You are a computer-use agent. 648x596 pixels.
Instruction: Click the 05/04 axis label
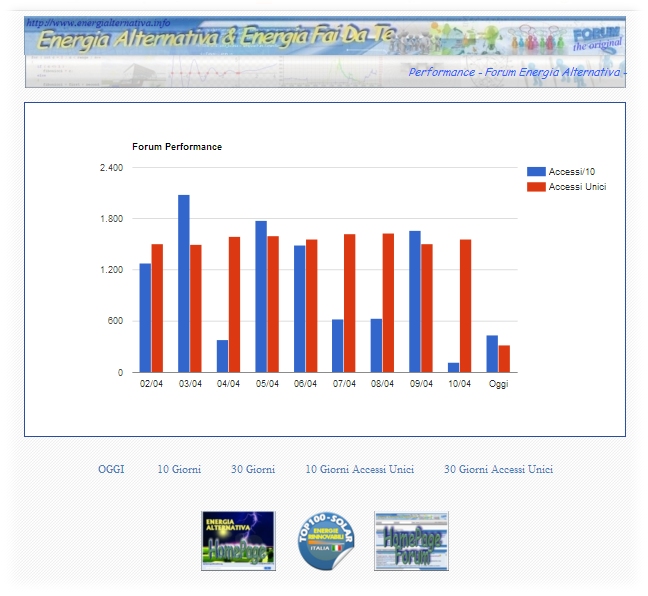click(x=267, y=384)
